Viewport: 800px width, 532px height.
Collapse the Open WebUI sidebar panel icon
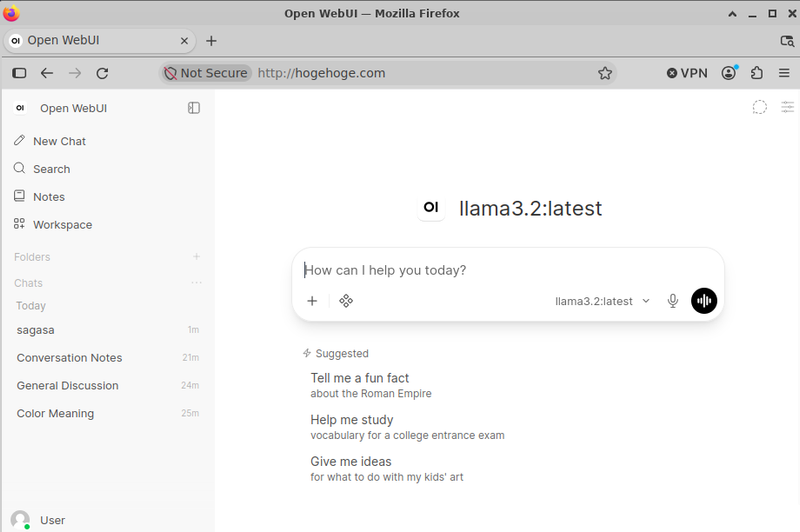pos(194,108)
